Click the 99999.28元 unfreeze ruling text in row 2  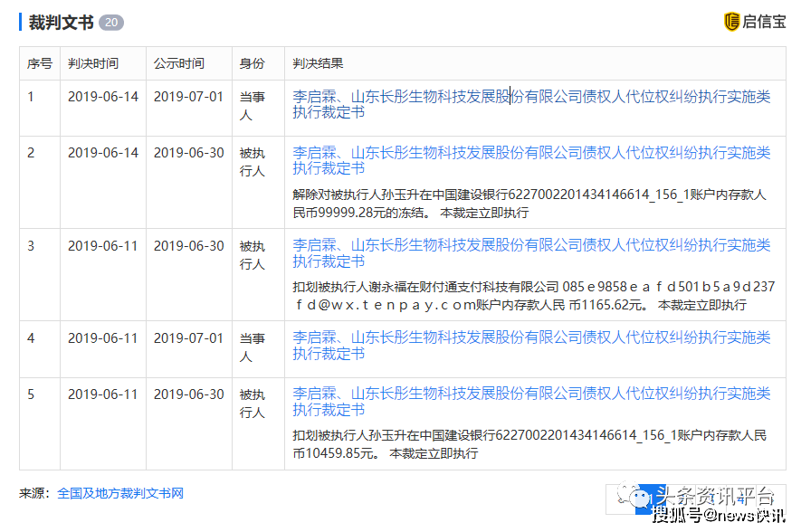(529, 204)
